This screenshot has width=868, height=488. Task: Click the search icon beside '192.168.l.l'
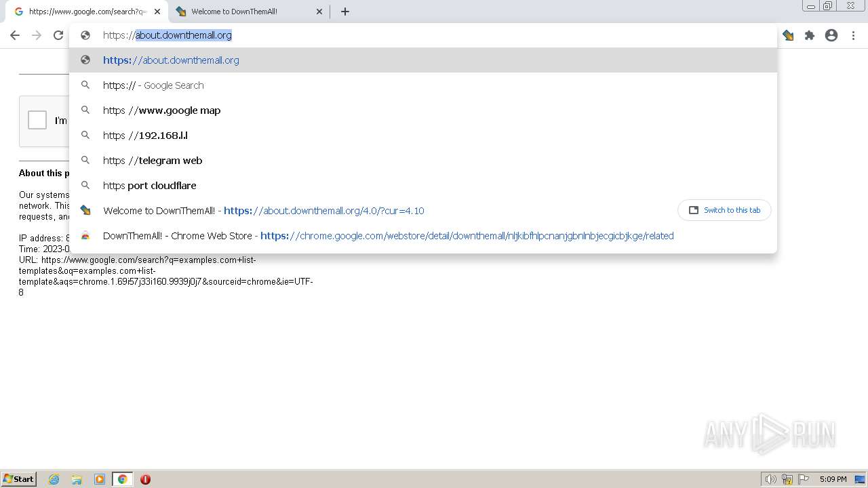click(x=85, y=135)
